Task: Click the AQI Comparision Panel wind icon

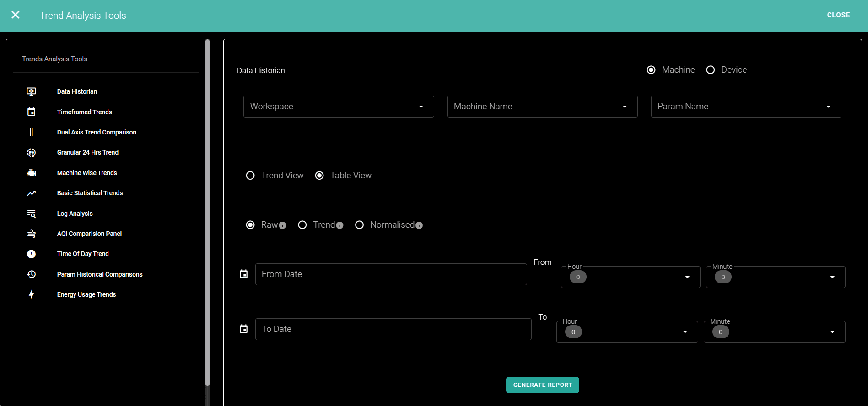Action: point(31,234)
